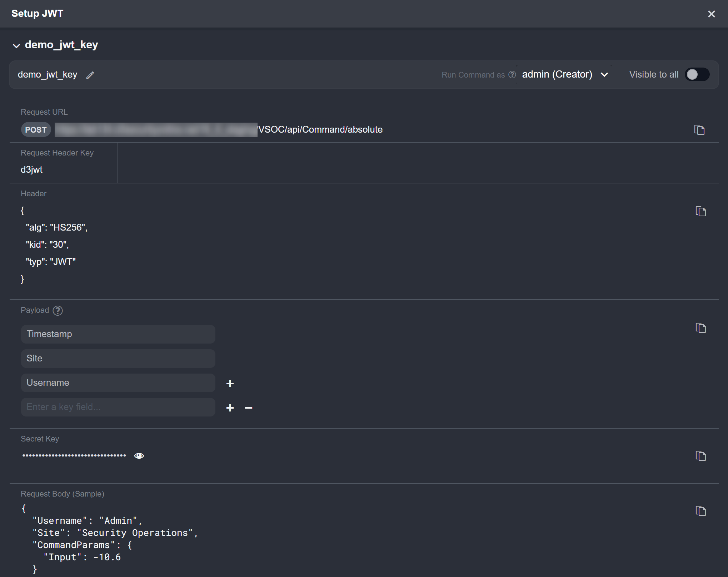
Task: Copy the Request URL
Action: tap(699, 130)
